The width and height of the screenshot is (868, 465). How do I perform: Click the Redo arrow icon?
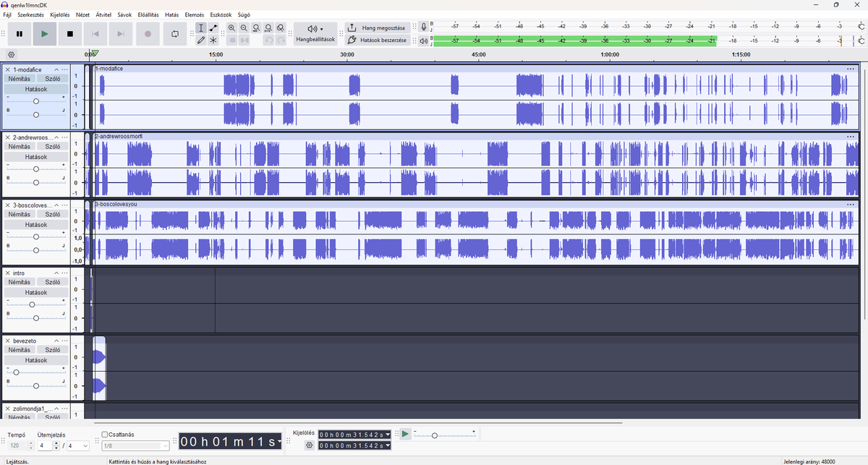(x=281, y=40)
